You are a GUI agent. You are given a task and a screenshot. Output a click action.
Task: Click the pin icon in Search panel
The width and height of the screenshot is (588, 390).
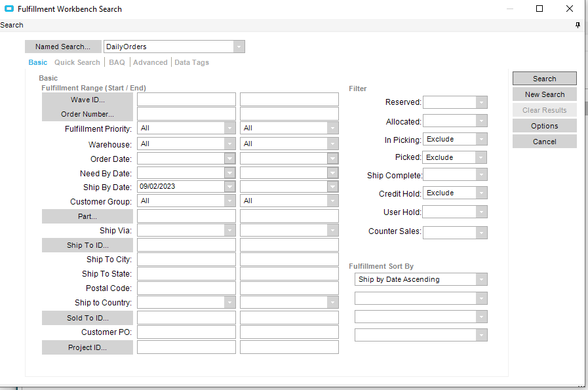(x=578, y=25)
